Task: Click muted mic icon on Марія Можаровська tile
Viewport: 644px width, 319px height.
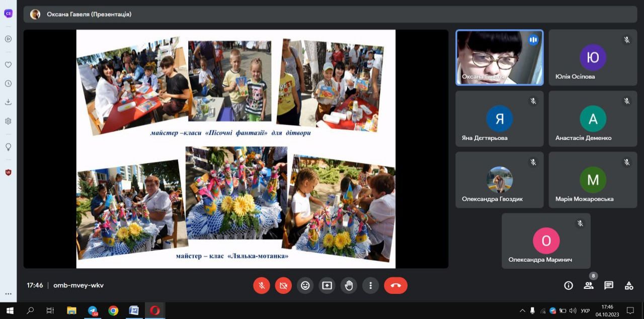Action: (626, 162)
